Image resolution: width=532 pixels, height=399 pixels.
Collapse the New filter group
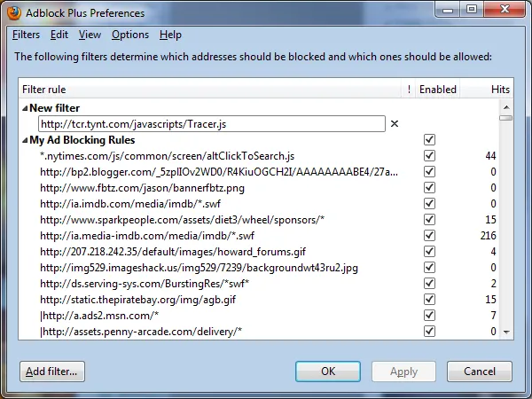(25, 108)
